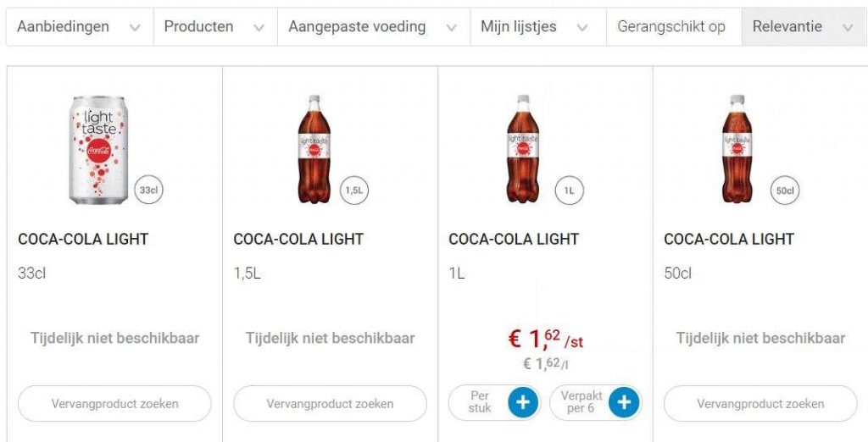Add one Coca-Cola Light 1L per stuk
The image size is (868, 442).
coord(522,403)
